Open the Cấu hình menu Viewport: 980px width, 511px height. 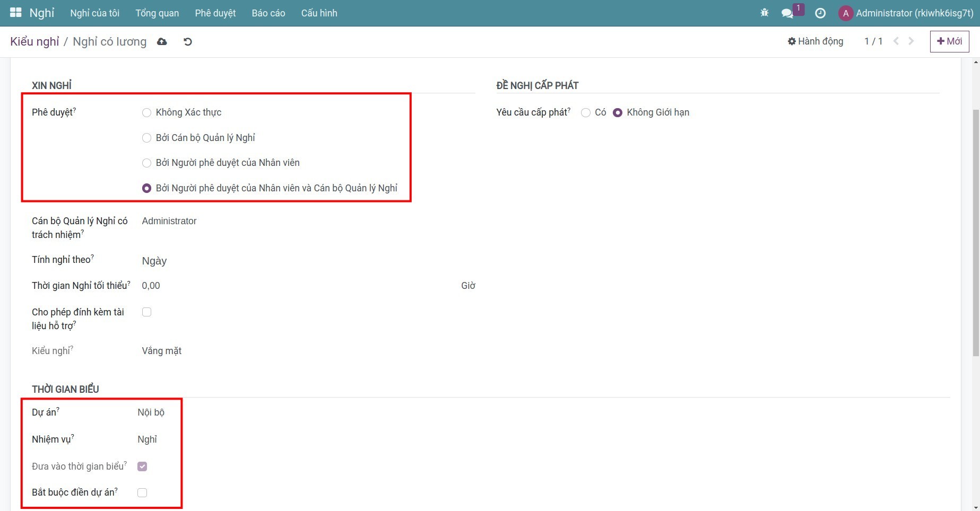319,13
